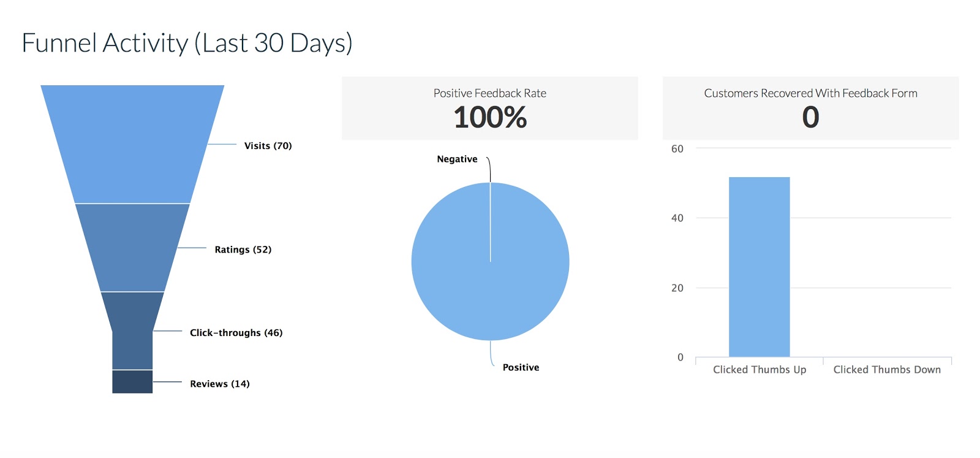This screenshot has height=458, width=980.
Task: Click the 60 value on the y-axis
Action: (x=677, y=149)
